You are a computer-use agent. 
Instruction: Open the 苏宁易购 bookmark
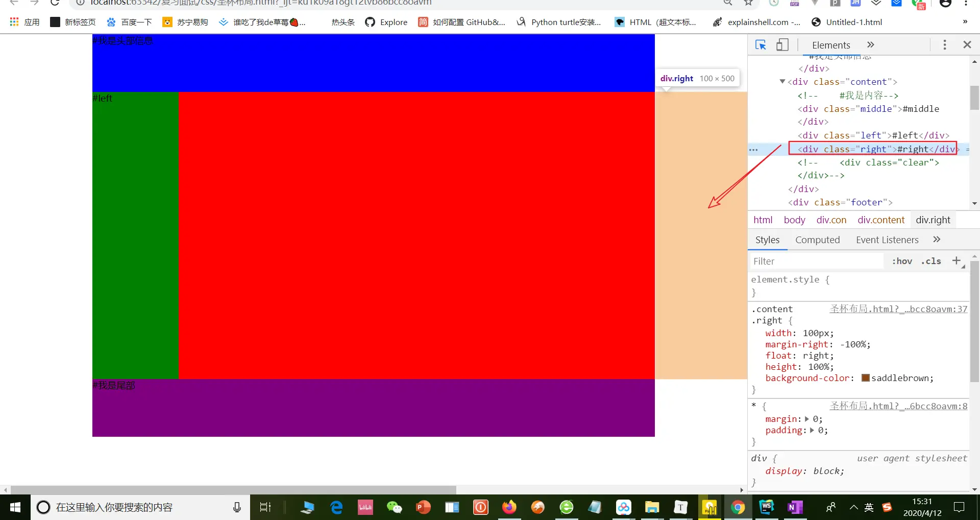pyautogui.click(x=185, y=22)
